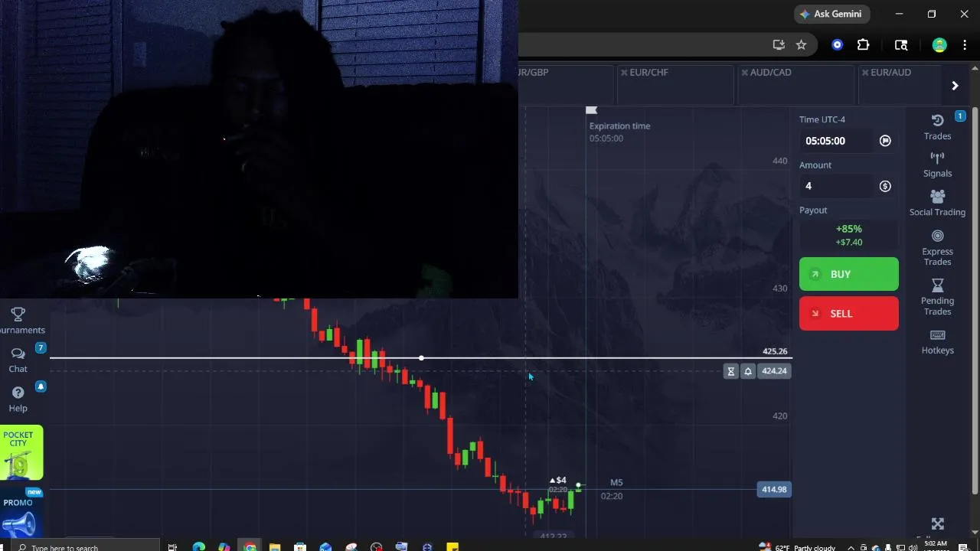Bookmark this page with the star icon
The height and width of the screenshot is (551, 980).
[x=801, y=45]
